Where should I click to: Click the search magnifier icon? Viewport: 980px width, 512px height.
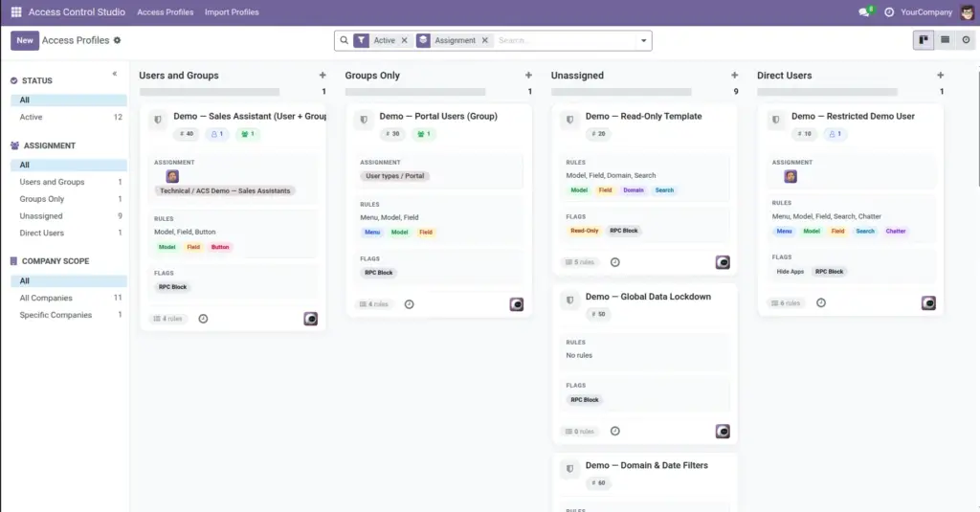coord(344,40)
